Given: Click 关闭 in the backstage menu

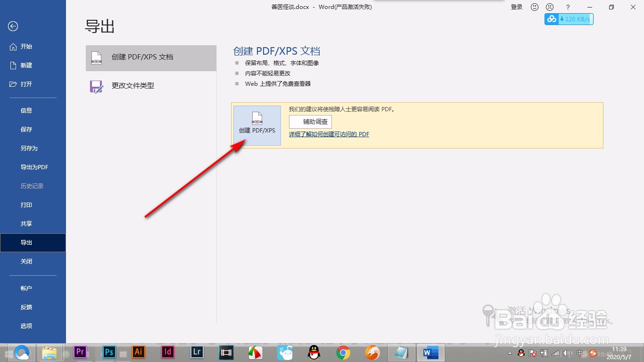Looking at the screenshot, I should [33, 262].
